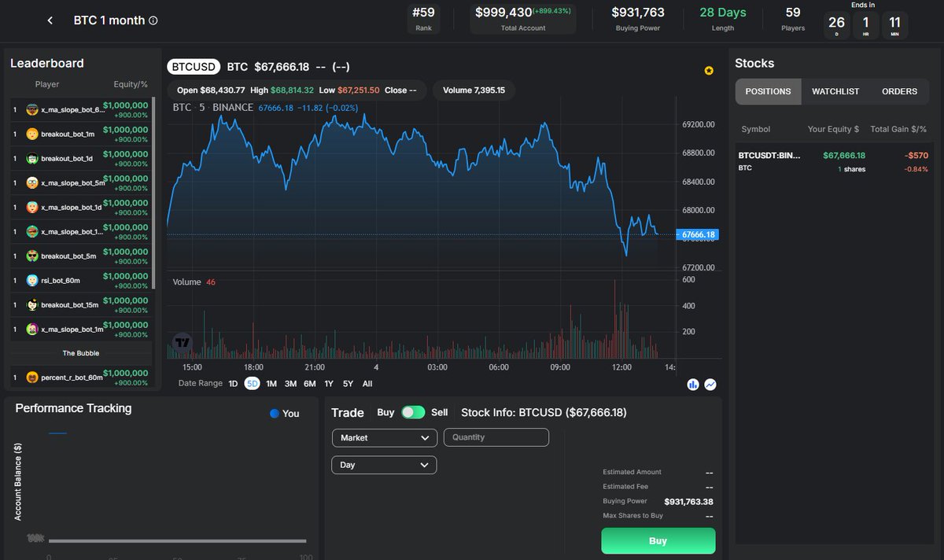This screenshot has height=560, width=944.
Task: Click x_ma_slope_bot_5m player avatar
Action: tap(32, 183)
